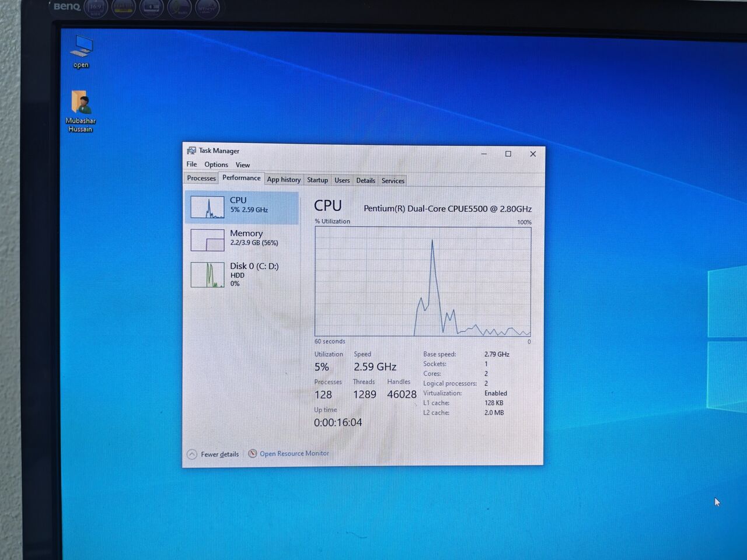
Task: Click the Resource Monitor gauge icon
Action: 253,453
